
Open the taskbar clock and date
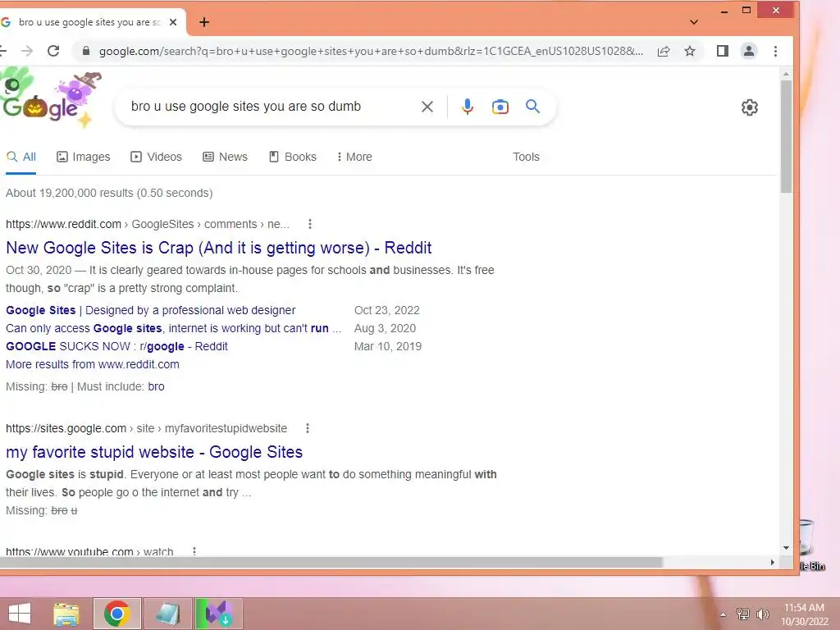point(804,614)
